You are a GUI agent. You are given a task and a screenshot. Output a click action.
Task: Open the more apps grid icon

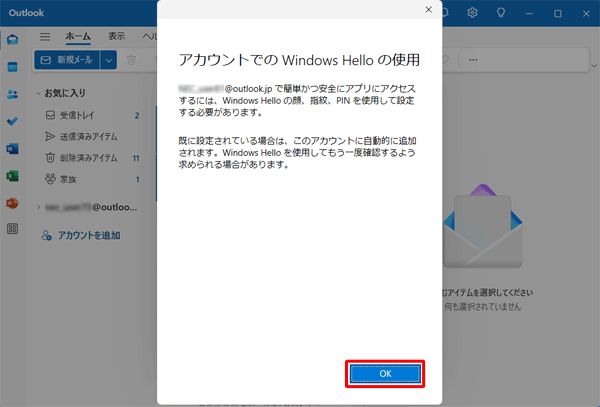(13, 229)
